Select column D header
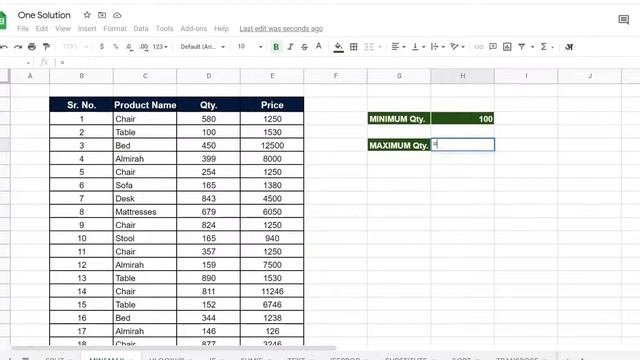 point(209,76)
